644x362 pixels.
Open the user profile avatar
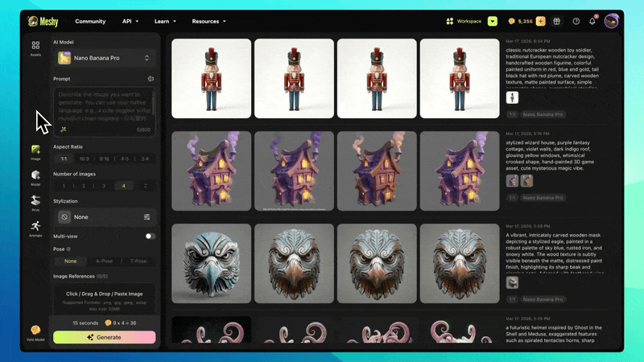611,21
